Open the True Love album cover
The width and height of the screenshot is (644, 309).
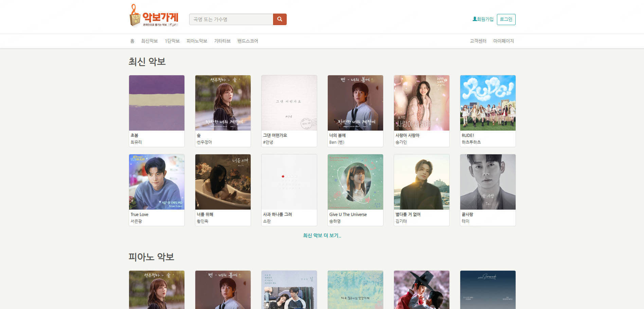click(x=157, y=182)
